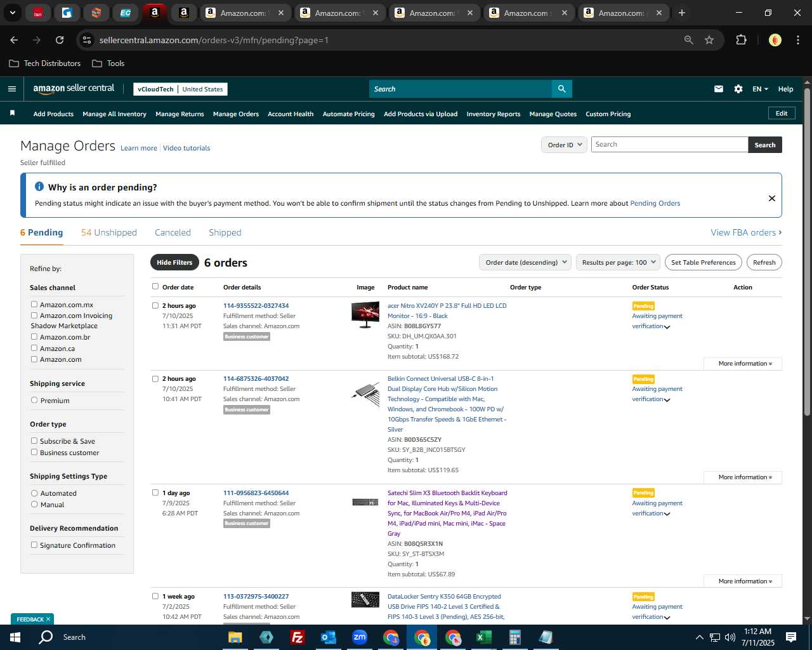The width and height of the screenshot is (812, 650).
Task: Click the Hide Filters button
Action: [x=174, y=262]
